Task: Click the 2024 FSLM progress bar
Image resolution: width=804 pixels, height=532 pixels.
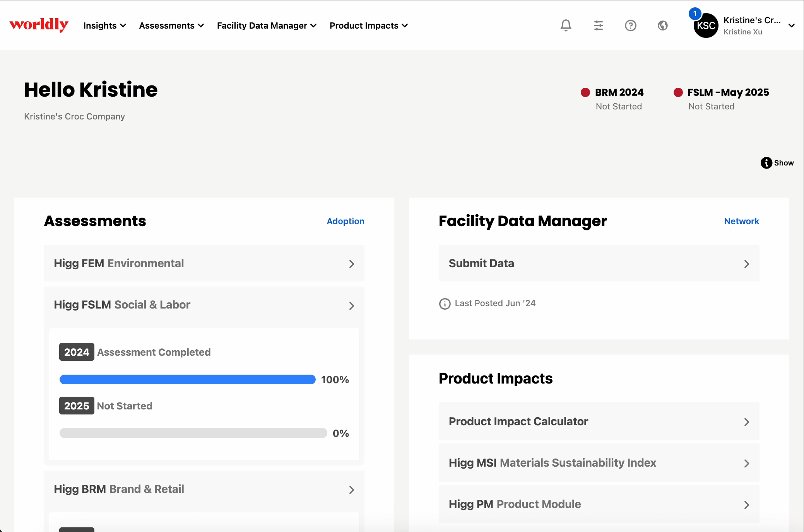Action: [187, 379]
